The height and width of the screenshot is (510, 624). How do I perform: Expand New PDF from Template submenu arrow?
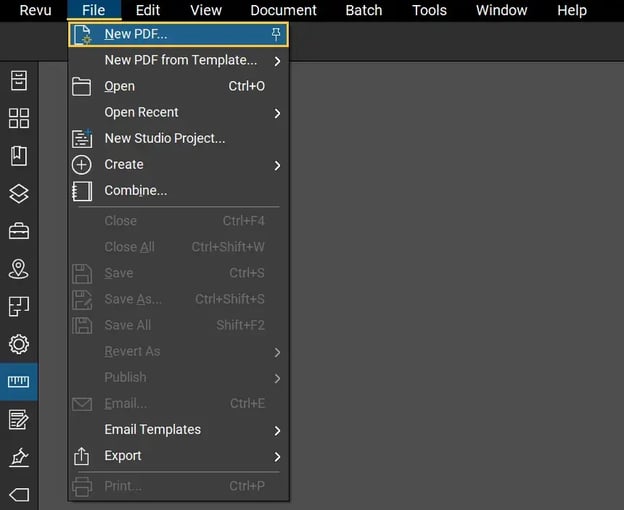[277, 61]
